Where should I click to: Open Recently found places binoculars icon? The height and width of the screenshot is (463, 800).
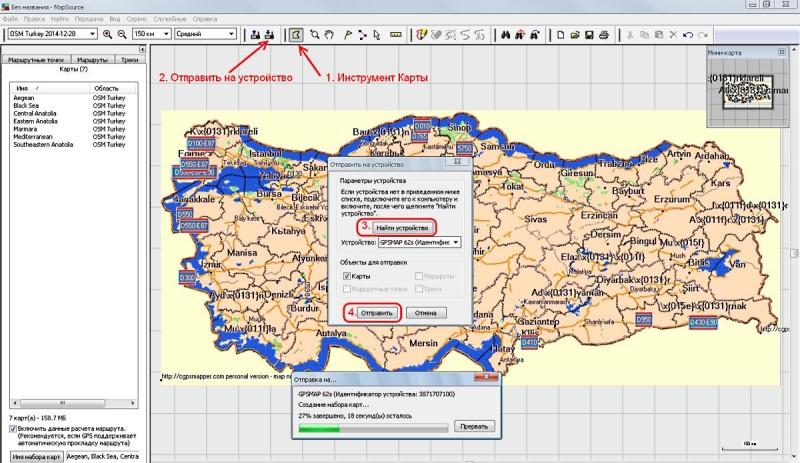[x=534, y=35]
